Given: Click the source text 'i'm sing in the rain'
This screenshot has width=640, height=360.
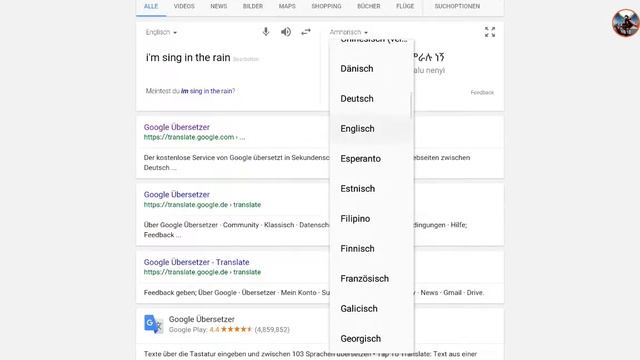Looking at the screenshot, I should 188,58.
